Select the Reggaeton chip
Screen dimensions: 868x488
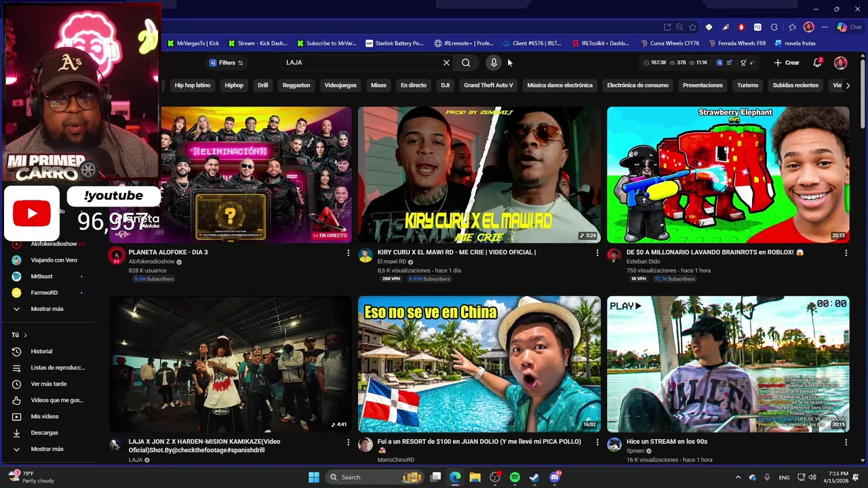tap(296, 85)
